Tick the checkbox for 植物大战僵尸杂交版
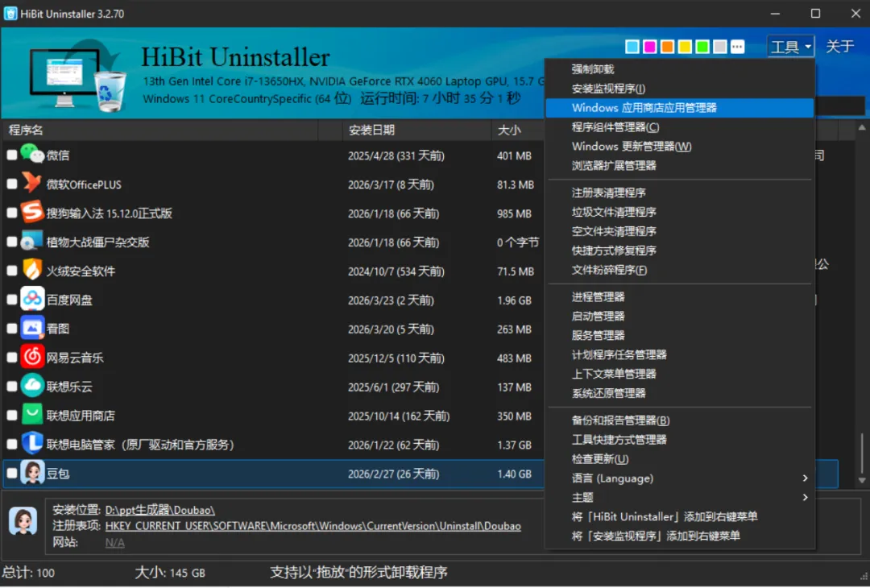This screenshot has height=588, width=870. coord(11,242)
